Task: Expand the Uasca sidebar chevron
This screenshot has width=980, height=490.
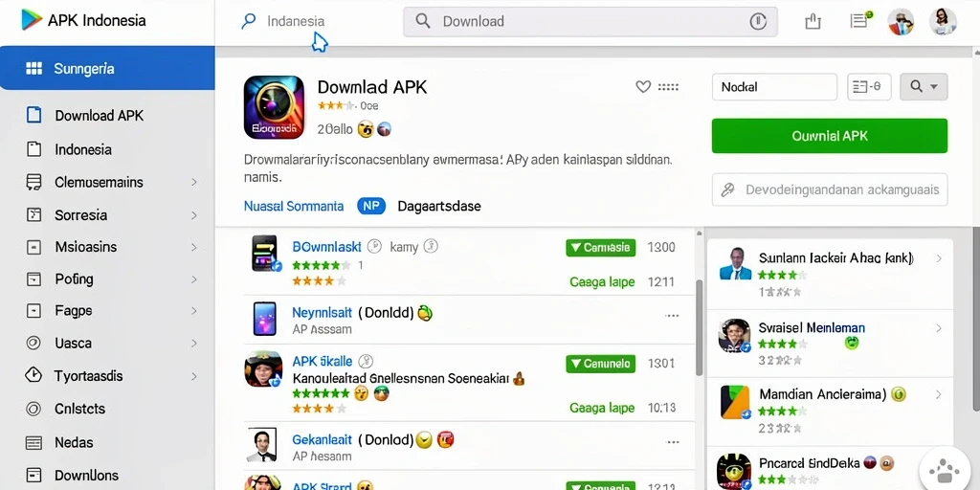Action: 194,344
